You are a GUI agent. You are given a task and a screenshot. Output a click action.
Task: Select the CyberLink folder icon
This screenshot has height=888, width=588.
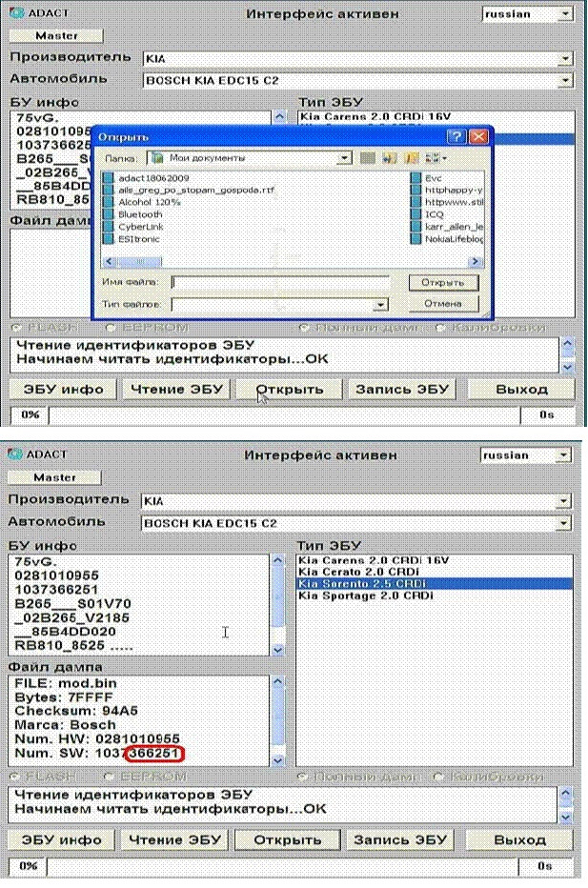[109, 227]
